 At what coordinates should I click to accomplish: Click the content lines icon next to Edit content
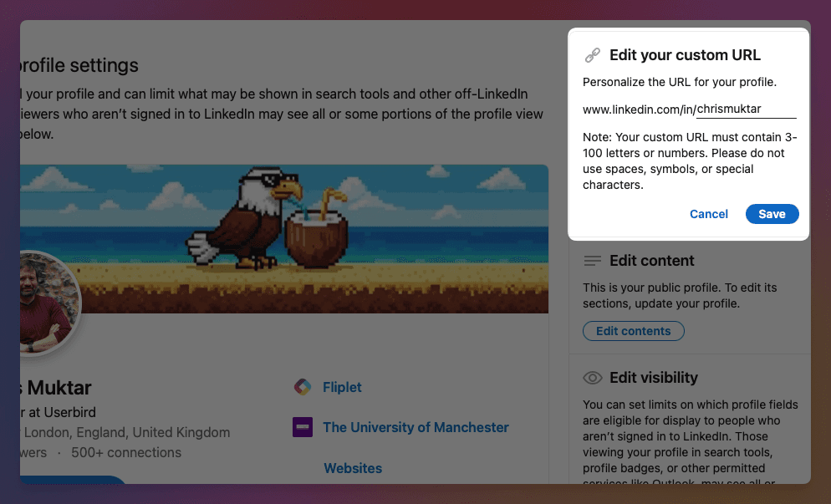(x=594, y=261)
